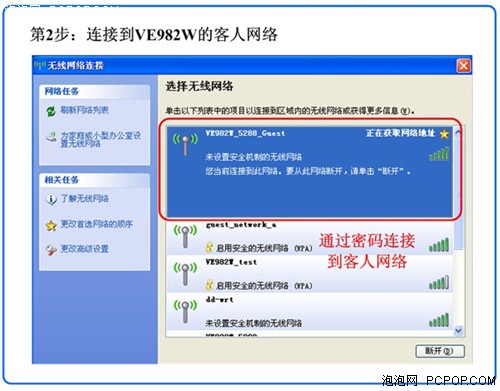Click the 刷新网络列表 refresh link text
The height and width of the screenshot is (391, 500).
[84, 110]
